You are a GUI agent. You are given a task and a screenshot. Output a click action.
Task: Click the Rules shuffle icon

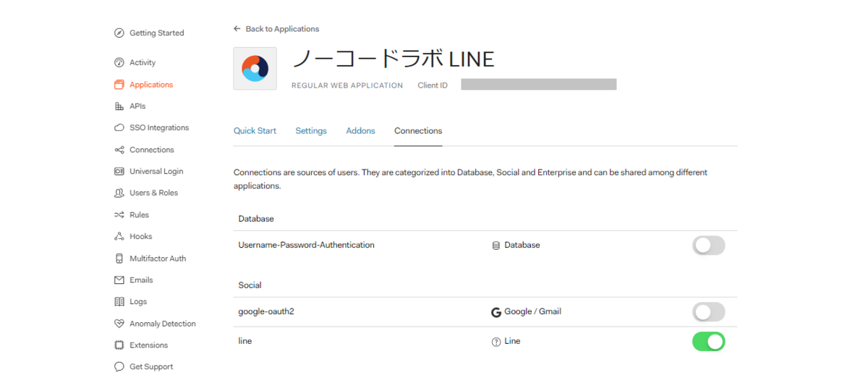pos(119,215)
